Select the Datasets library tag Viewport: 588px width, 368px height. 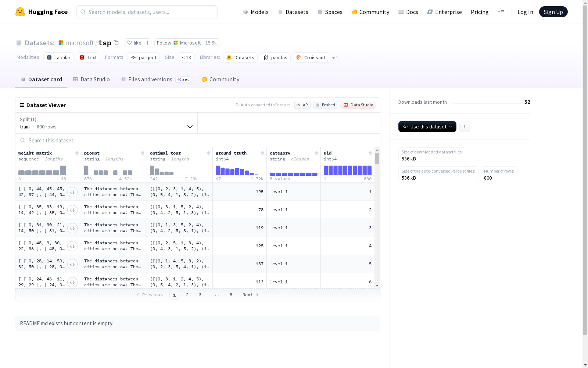(240, 57)
